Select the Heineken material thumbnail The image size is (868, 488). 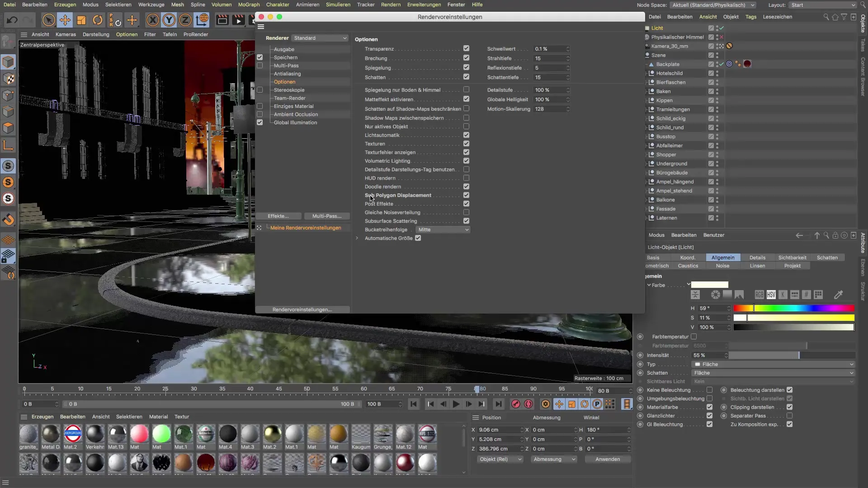click(x=206, y=434)
